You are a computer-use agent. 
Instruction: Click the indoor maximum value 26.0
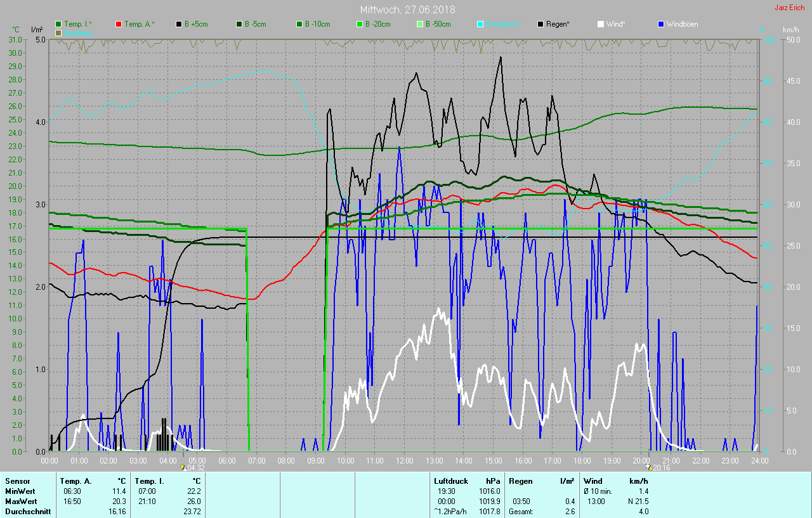pos(193,502)
